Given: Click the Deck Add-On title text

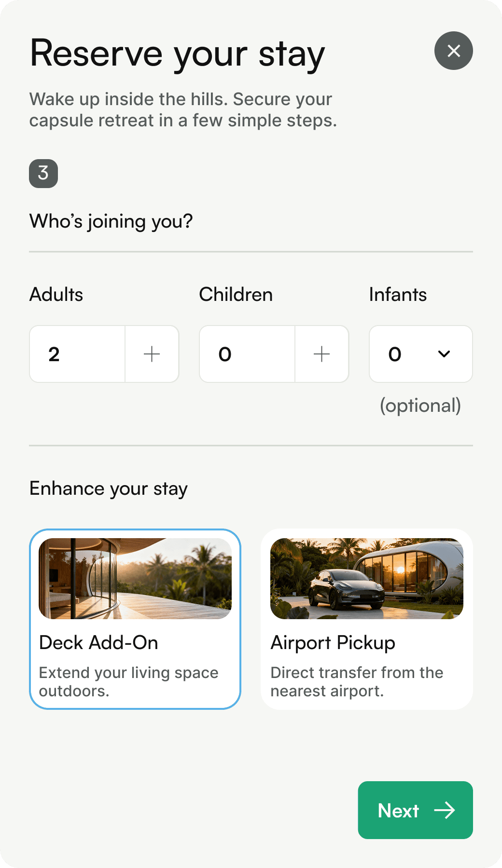Looking at the screenshot, I should coord(98,643).
